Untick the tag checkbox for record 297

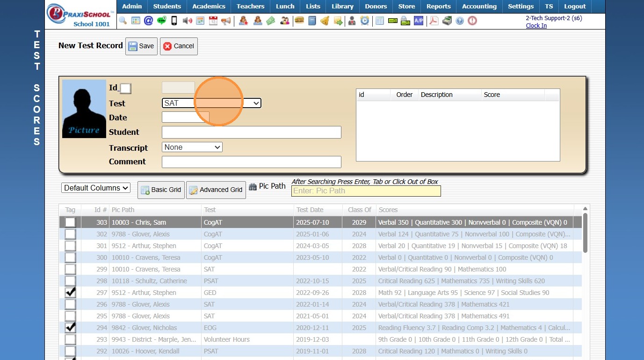70,293
